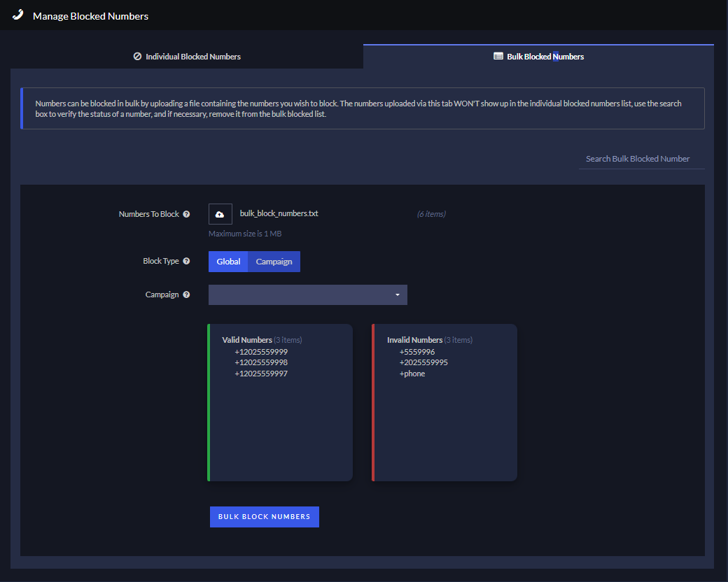Select Campaign block type
Image resolution: width=728 pixels, height=582 pixels.
pyautogui.click(x=274, y=262)
